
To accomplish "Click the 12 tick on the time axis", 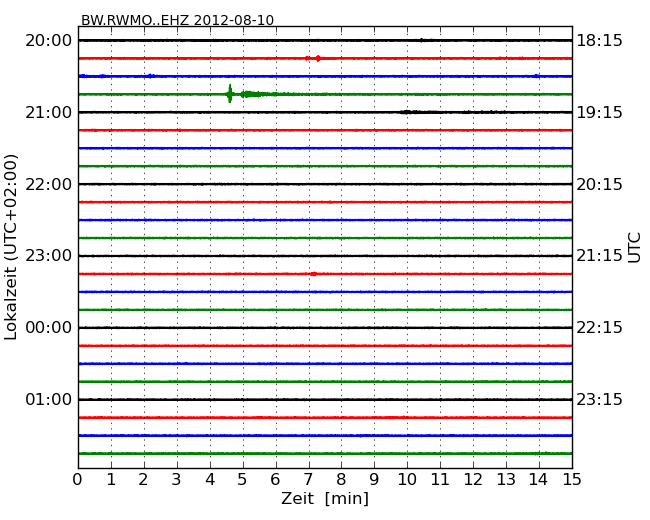I will click(x=473, y=479).
